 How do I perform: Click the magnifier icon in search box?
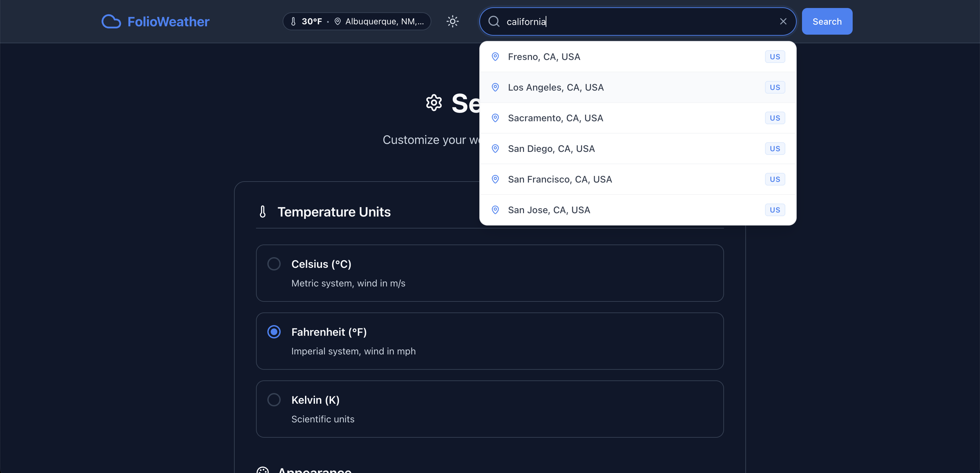click(x=494, y=22)
